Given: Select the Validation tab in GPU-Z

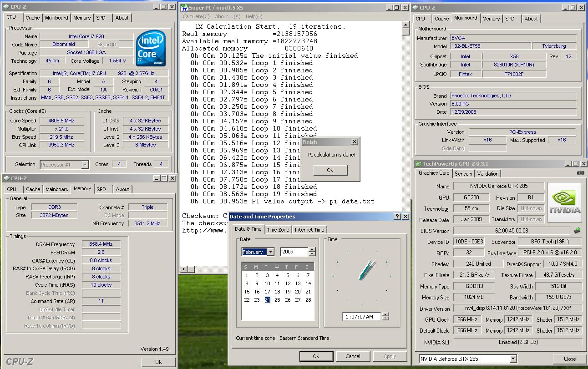Looking at the screenshot, I should [488, 173].
